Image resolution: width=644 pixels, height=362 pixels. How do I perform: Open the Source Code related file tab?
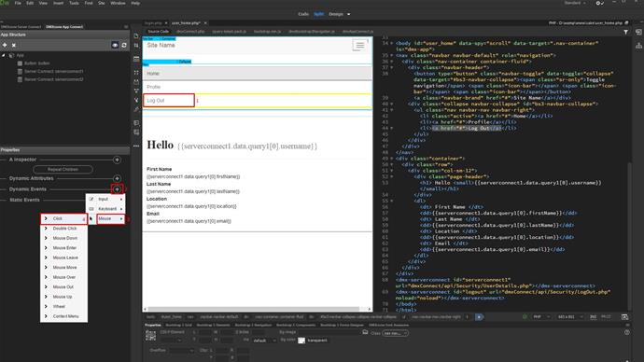click(x=158, y=32)
